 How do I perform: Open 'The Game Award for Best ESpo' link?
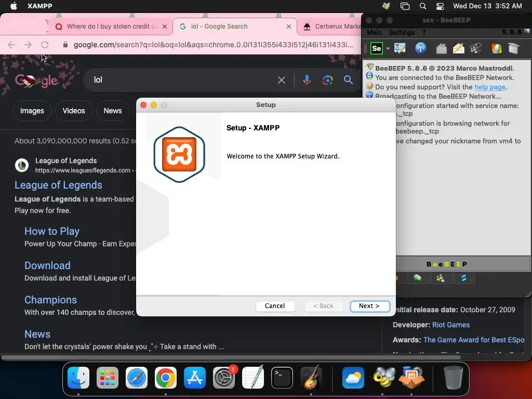(x=474, y=340)
